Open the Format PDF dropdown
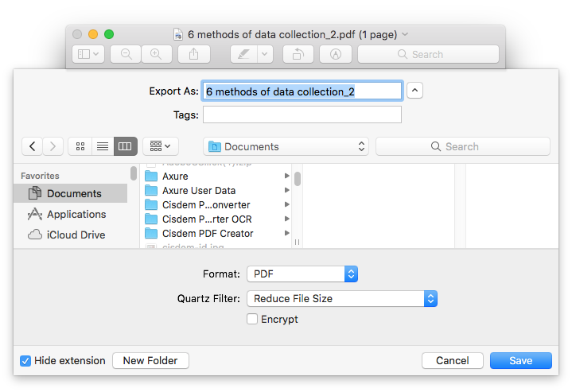 click(x=302, y=274)
